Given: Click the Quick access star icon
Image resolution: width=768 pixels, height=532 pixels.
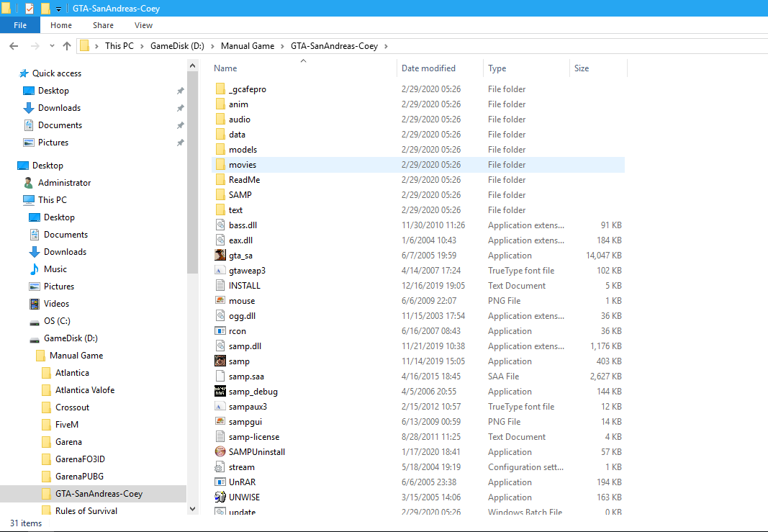Looking at the screenshot, I should coord(24,73).
